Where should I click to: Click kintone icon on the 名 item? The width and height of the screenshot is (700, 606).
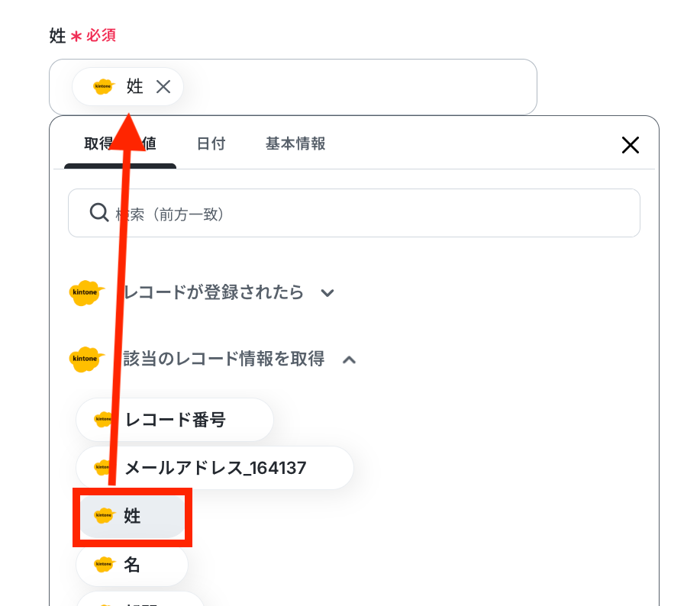pos(105,565)
